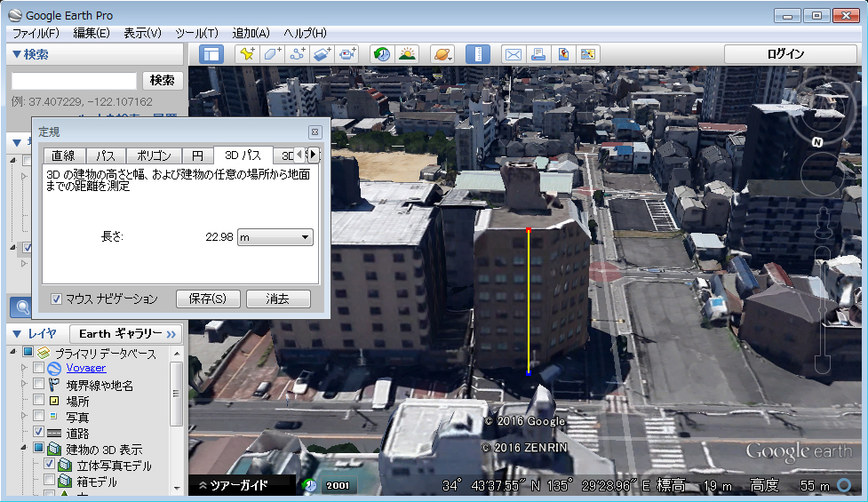Disable the 道路 layer checkbox
This screenshot has width=868, height=502.
(x=38, y=432)
